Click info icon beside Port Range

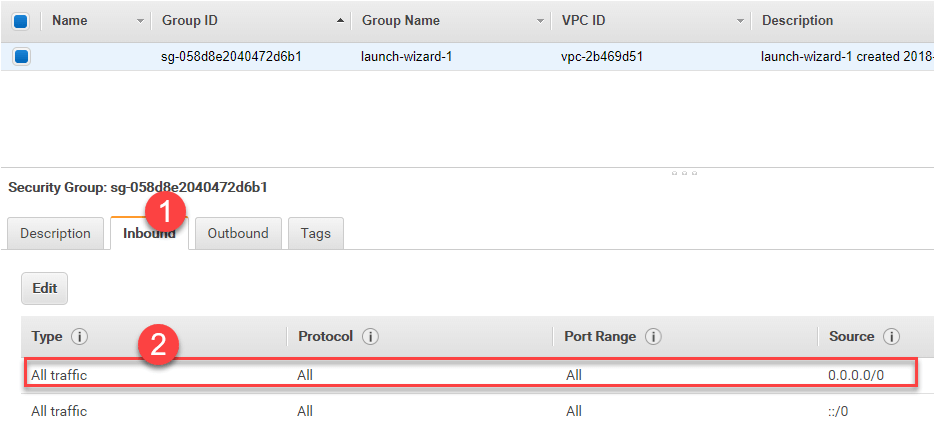pos(653,337)
